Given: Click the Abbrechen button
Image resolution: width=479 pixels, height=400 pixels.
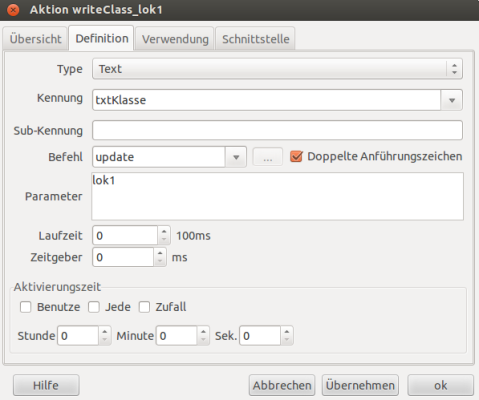Looking at the screenshot, I should tap(282, 385).
